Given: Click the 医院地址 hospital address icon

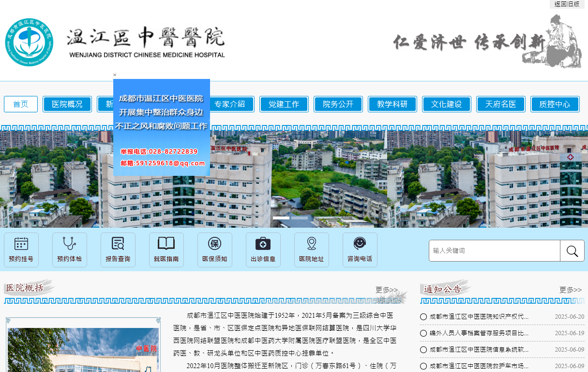Looking at the screenshot, I should click(x=311, y=249).
